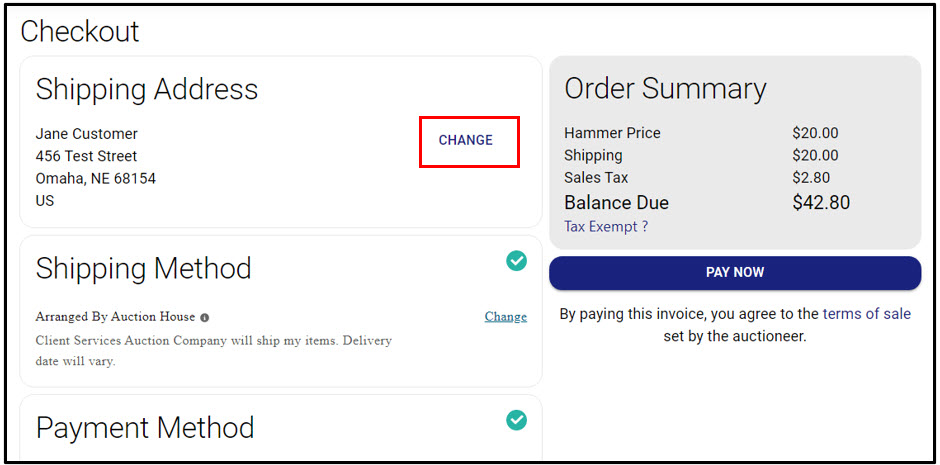The width and height of the screenshot is (940, 465).
Task: Click the PAY NOW button
Action: pos(735,273)
